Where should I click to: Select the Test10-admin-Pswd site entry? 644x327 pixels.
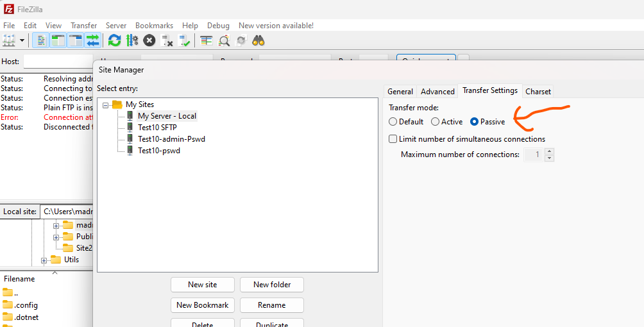click(171, 139)
